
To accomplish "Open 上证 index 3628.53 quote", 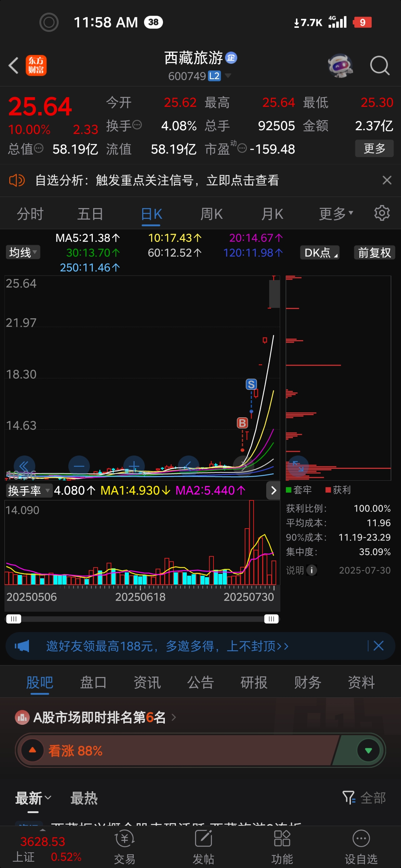I will [x=47, y=849].
